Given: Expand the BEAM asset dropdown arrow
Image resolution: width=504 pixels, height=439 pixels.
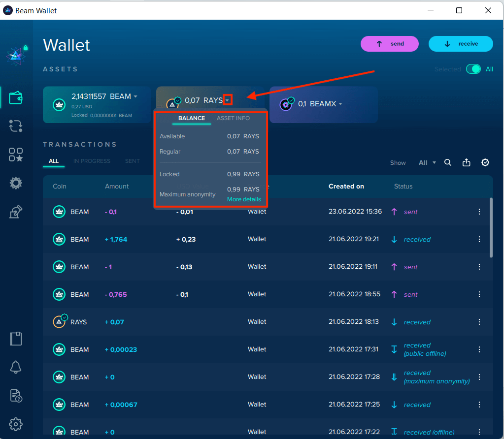Looking at the screenshot, I should [x=135, y=96].
